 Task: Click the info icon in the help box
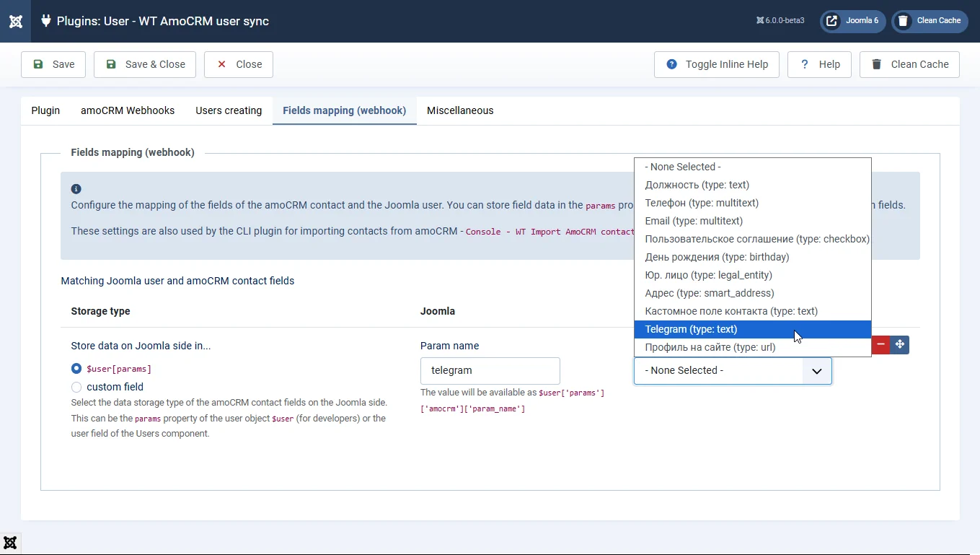(76, 189)
